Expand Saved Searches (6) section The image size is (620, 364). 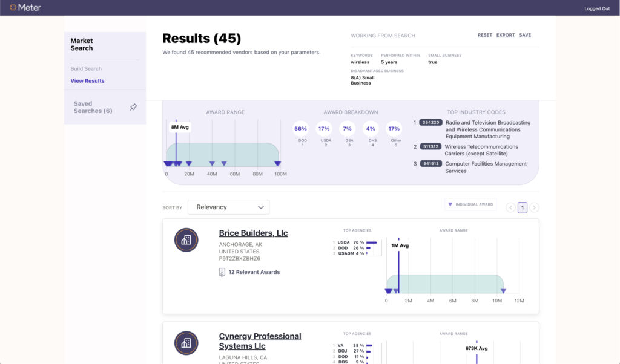(93, 107)
